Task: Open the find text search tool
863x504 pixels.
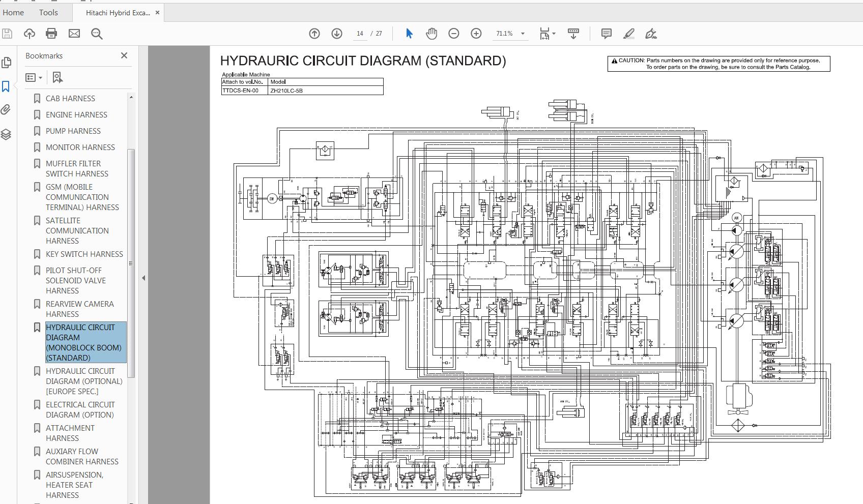Action: (97, 34)
